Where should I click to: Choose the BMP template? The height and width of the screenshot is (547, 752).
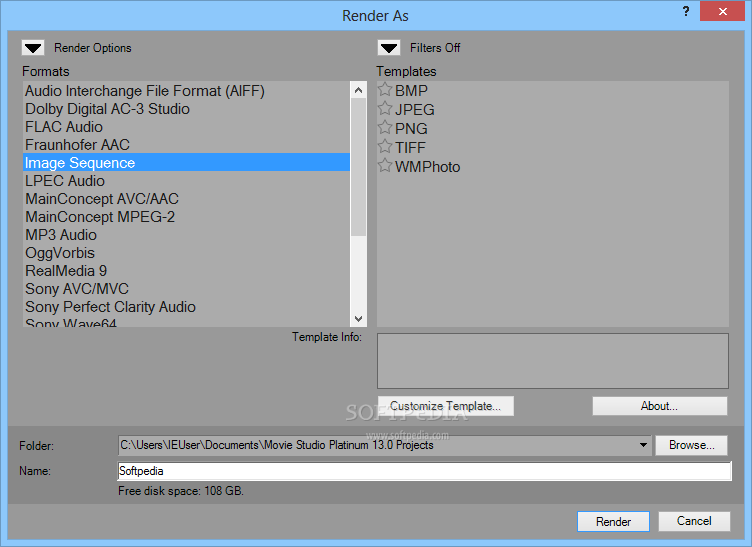[x=411, y=90]
